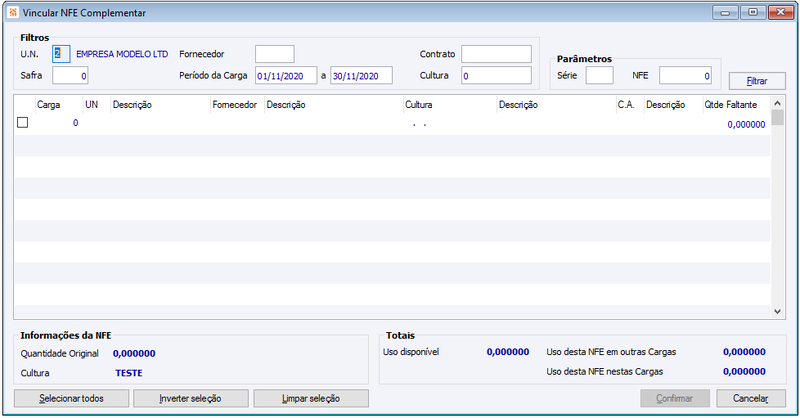Close the Vincular NFE Complementar window
The height and width of the screenshot is (418, 800).
781,12
